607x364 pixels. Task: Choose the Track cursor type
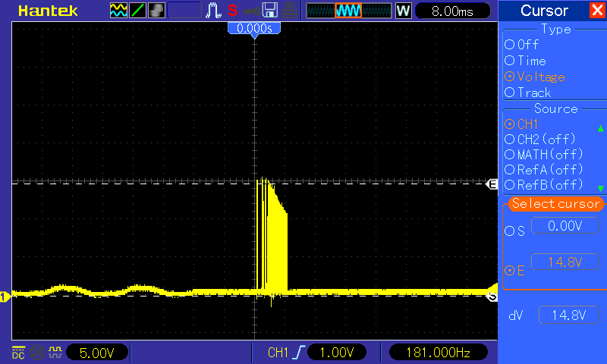tap(509, 93)
